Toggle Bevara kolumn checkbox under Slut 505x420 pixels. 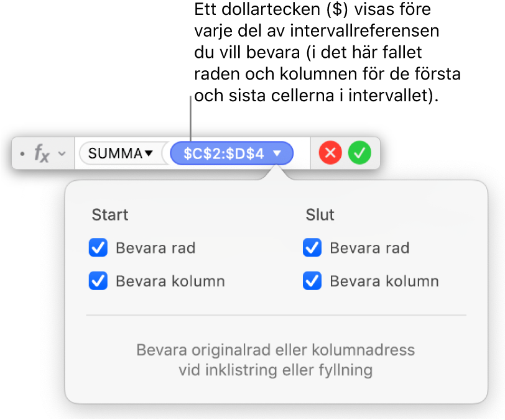(312, 281)
